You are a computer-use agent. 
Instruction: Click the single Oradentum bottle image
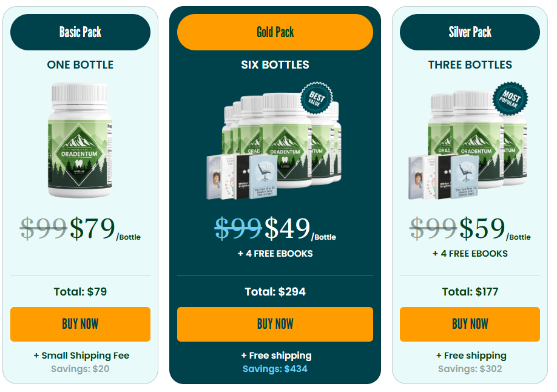pos(80,140)
